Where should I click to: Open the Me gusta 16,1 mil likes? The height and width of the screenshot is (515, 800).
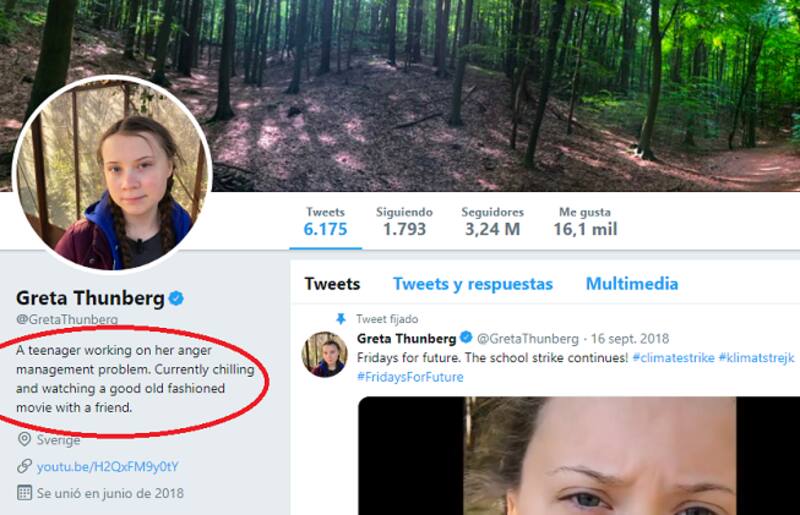[585, 222]
